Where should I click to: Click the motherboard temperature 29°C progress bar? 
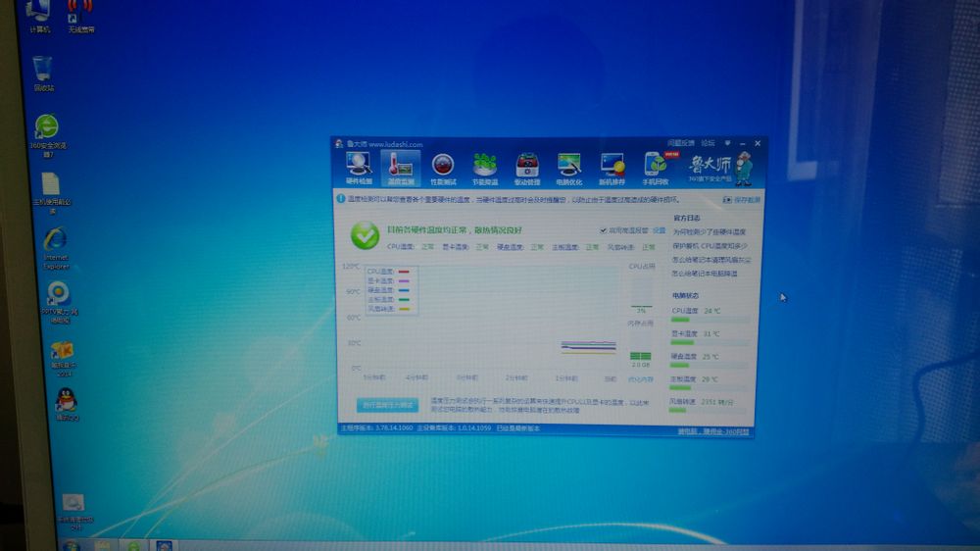pyautogui.click(x=709, y=388)
